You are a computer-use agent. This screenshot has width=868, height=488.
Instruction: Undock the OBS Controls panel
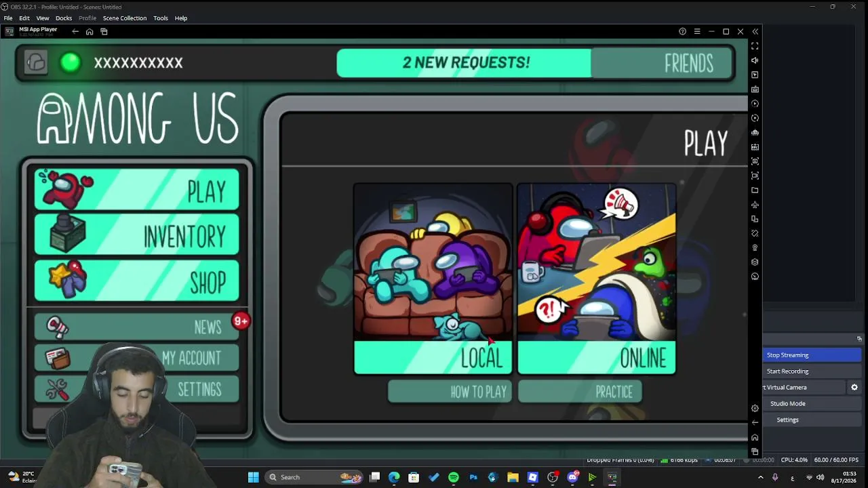tap(859, 339)
